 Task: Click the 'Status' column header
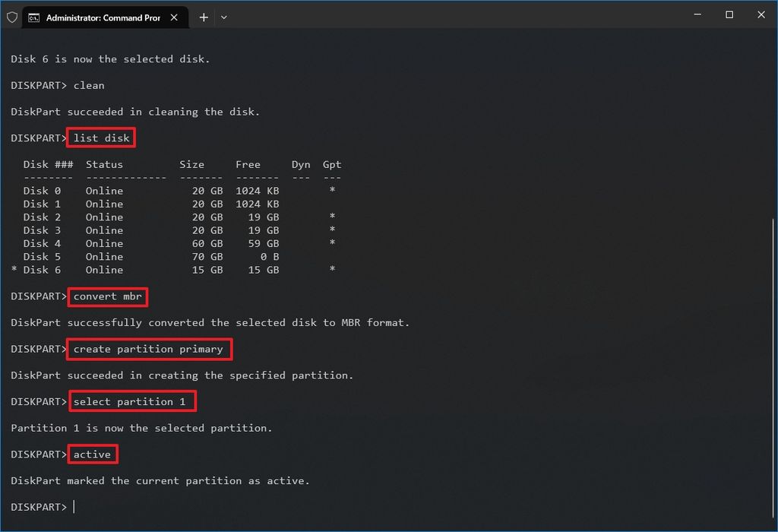click(104, 164)
